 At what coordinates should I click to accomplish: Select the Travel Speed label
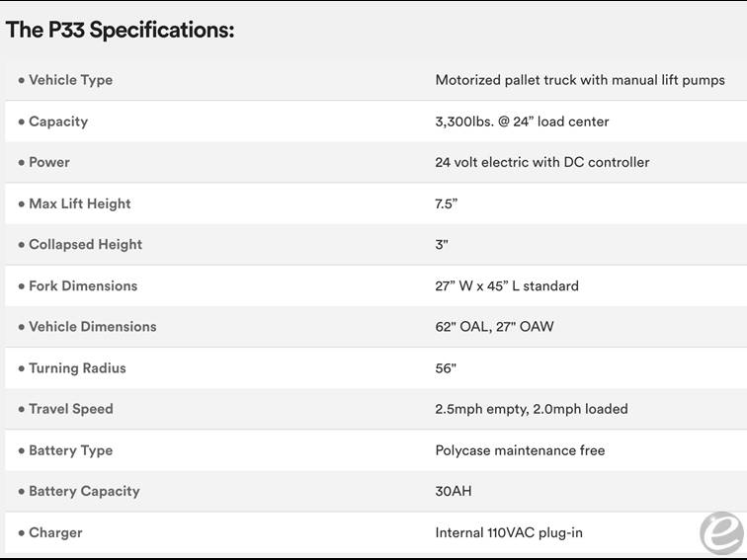(x=70, y=409)
